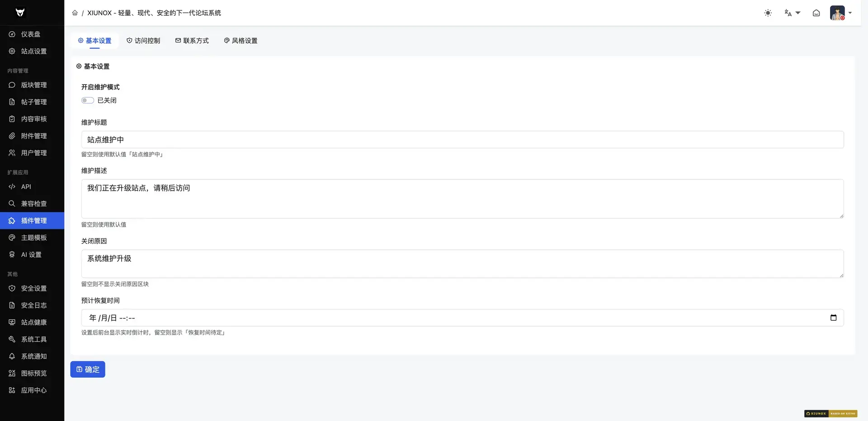Switch to the 风格设置 tab

[x=241, y=41]
